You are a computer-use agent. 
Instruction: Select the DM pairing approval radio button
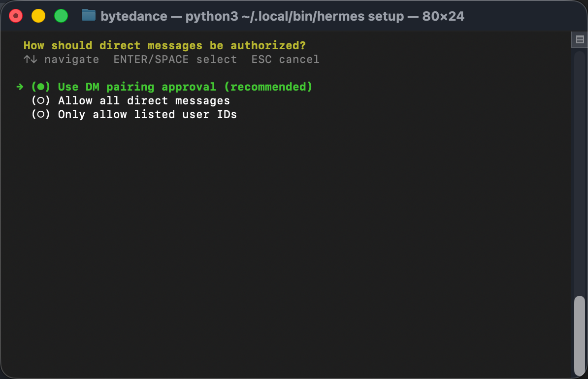click(41, 87)
